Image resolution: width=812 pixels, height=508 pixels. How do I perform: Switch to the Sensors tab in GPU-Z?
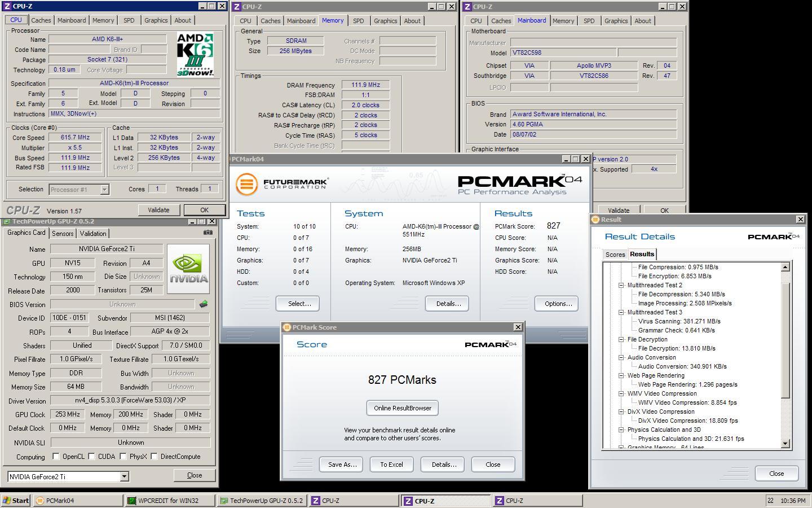click(63, 234)
